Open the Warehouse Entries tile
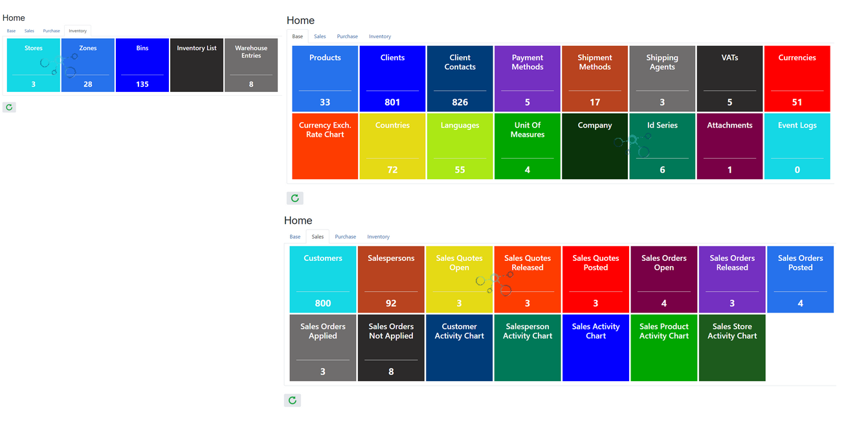Image resolution: width=868 pixels, height=444 pixels. pyautogui.click(x=251, y=65)
